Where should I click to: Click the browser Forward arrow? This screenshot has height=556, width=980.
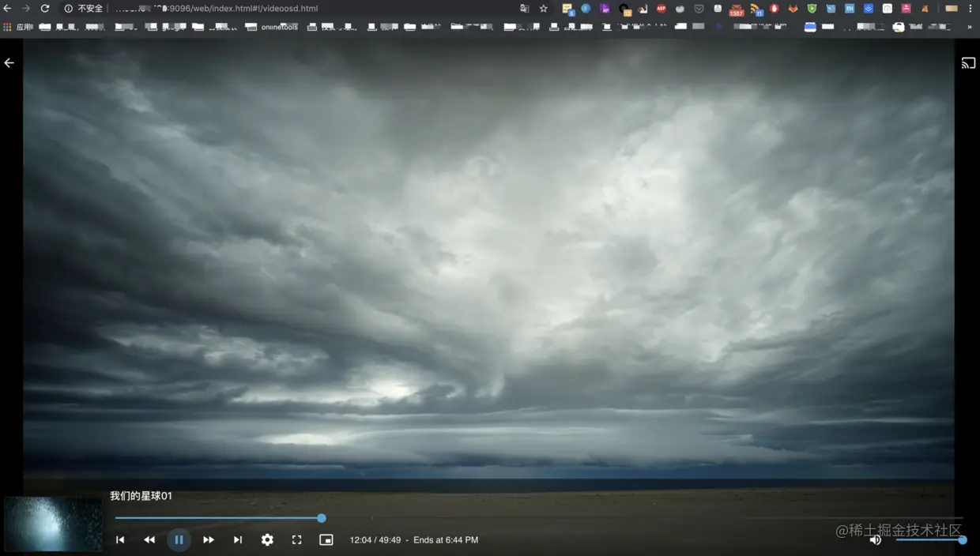[25, 9]
